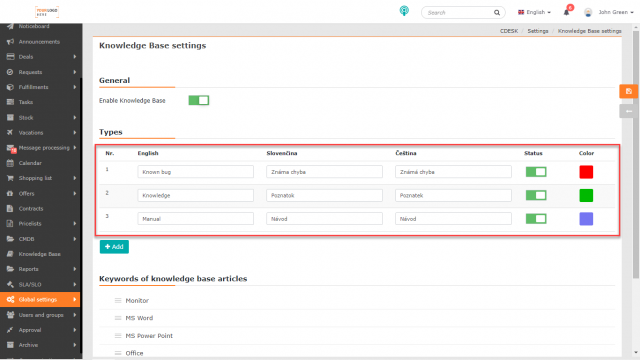Viewport: 640px width, 360px height.
Task: Click the Users and groups icon
Action: click(10, 315)
